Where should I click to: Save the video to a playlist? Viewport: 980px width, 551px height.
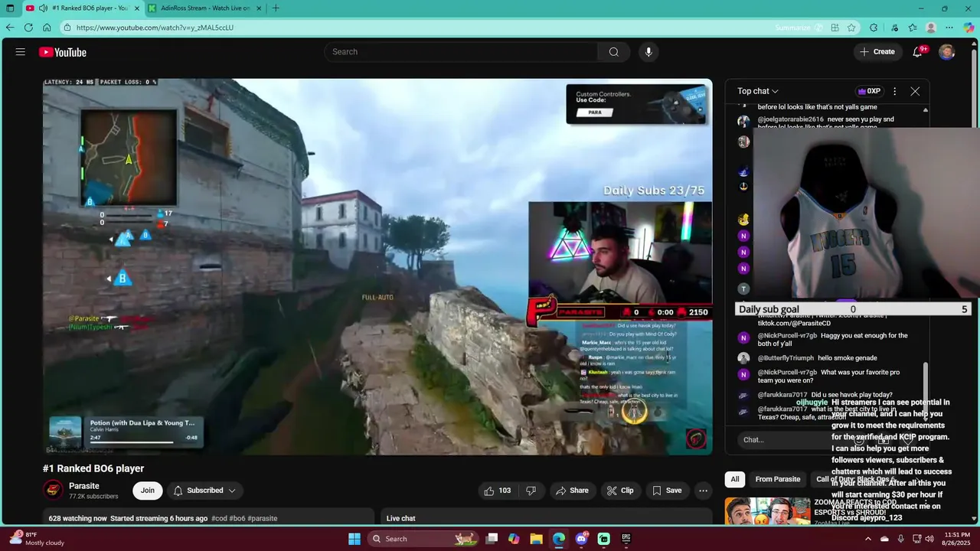666,491
